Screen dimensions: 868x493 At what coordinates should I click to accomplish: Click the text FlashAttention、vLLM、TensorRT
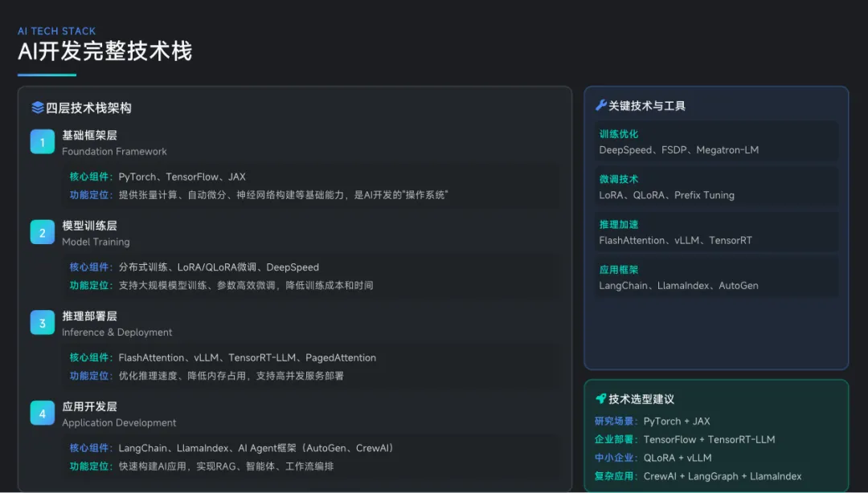pyautogui.click(x=675, y=241)
